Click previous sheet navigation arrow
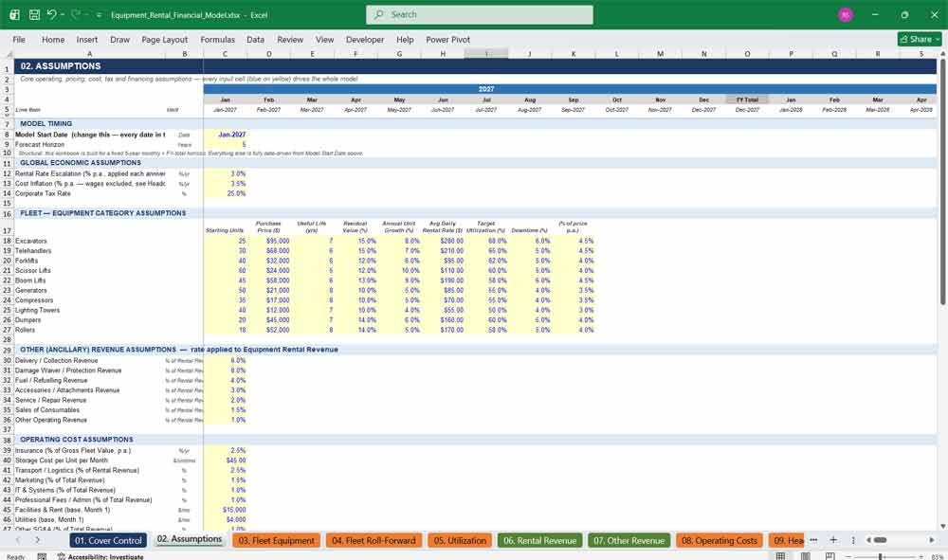The height and width of the screenshot is (560, 948). pos(18,540)
